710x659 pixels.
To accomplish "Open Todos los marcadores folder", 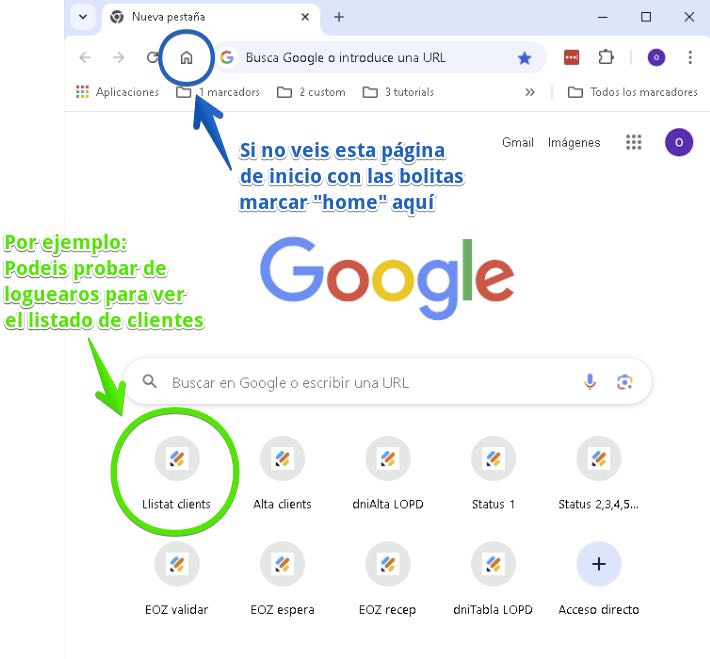I will pyautogui.click(x=632, y=92).
